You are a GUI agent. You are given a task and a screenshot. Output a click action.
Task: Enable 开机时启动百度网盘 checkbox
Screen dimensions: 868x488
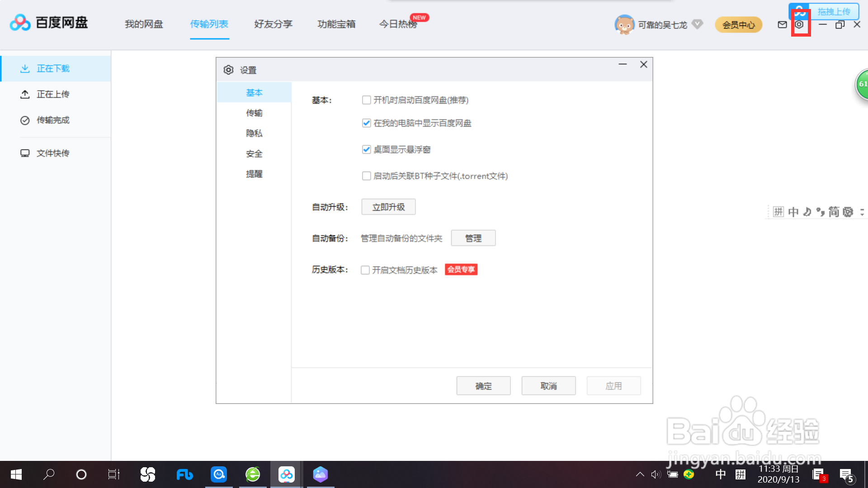pyautogui.click(x=367, y=100)
